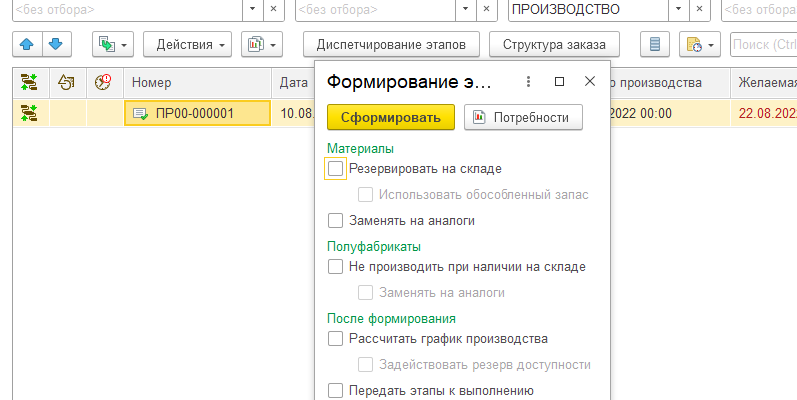This screenshot has height=400, width=797.
Task: Click the blue up arrow button
Action: (27, 45)
